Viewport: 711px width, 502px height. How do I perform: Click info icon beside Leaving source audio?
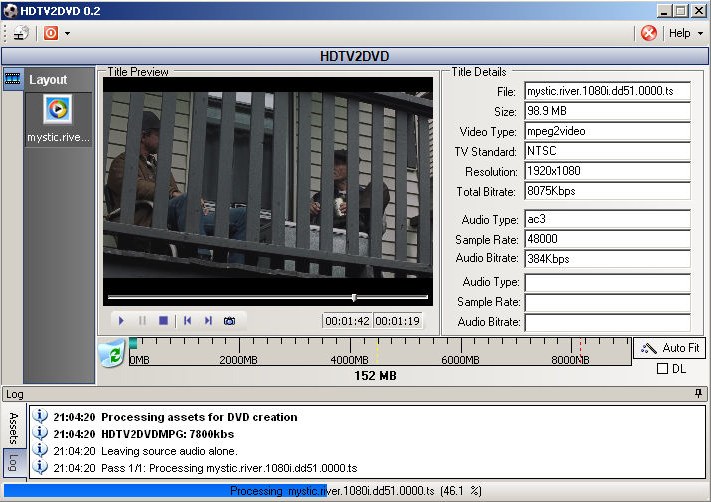coord(40,450)
